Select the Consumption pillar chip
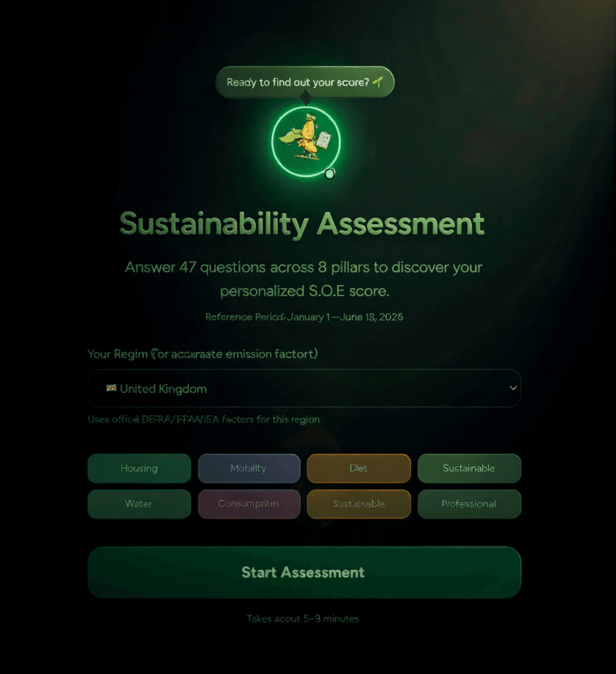616x674 pixels. 249,504
